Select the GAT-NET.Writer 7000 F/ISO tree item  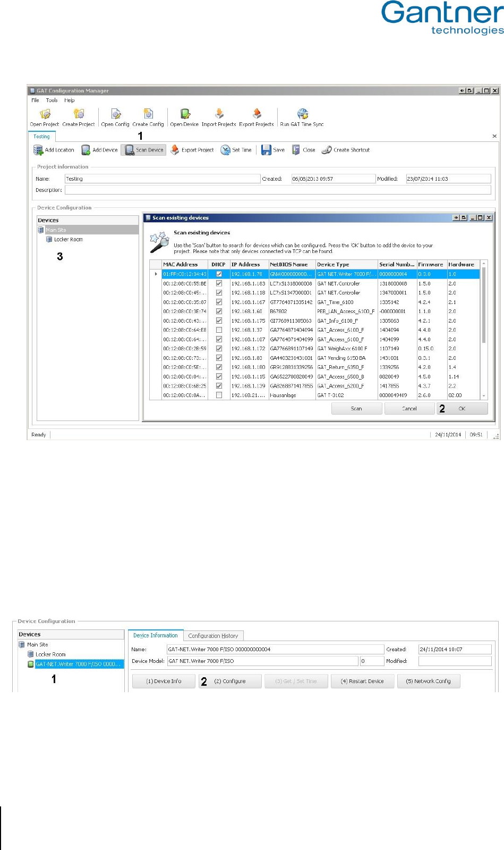(x=79, y=664)
